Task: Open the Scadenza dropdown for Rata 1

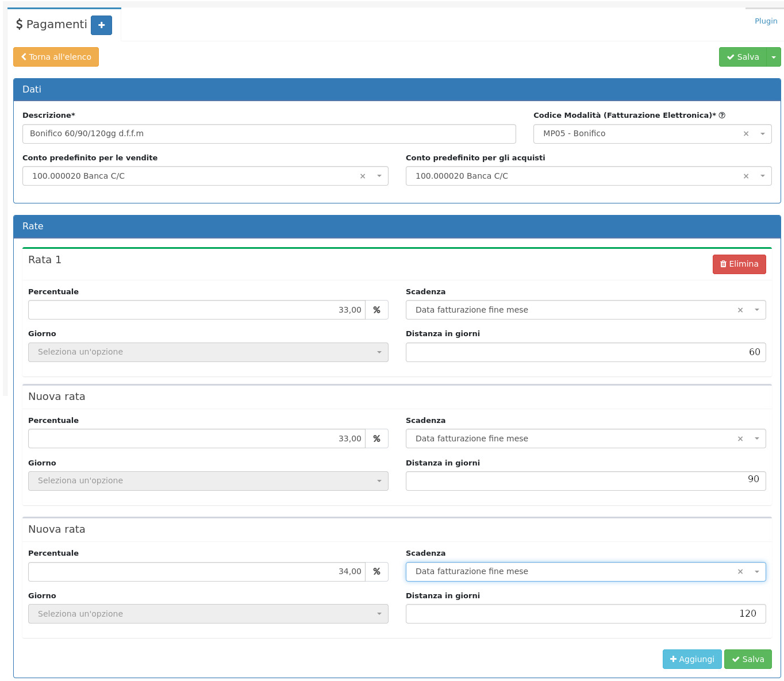Action: pyautogui.click(x=756, y=310)
